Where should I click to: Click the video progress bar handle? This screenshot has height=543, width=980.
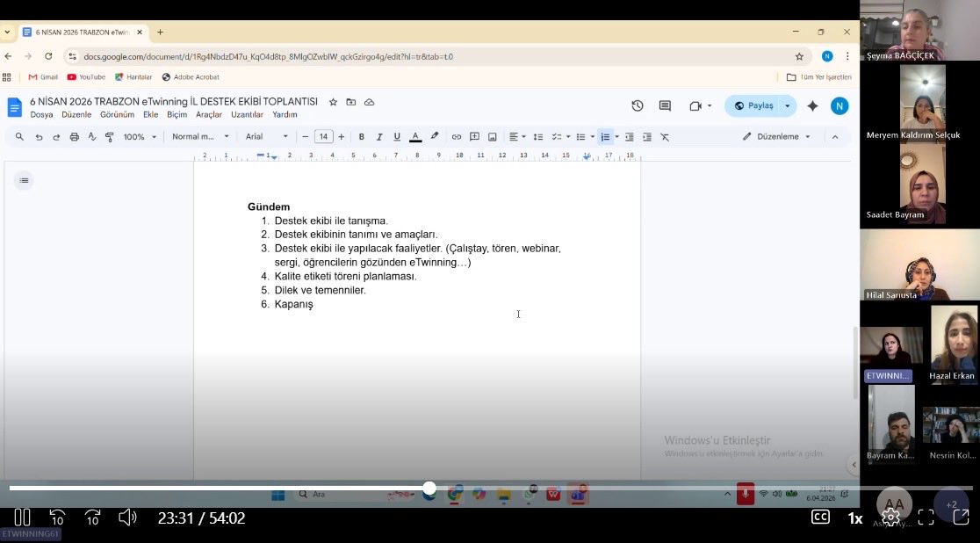429,489
